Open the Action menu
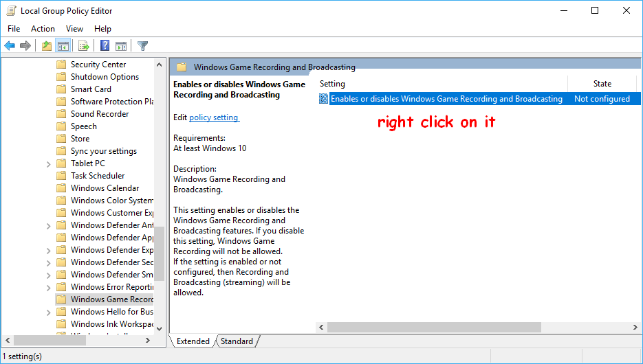 [43, 29]
